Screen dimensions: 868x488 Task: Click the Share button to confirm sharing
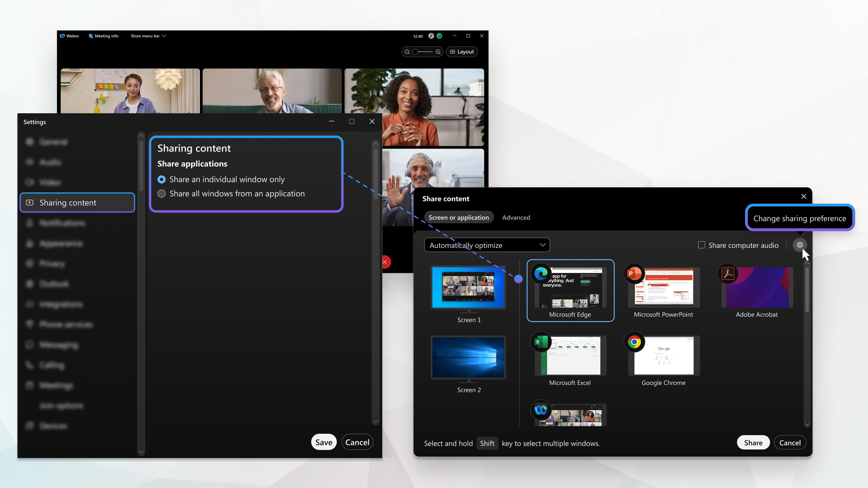point(753,443)
